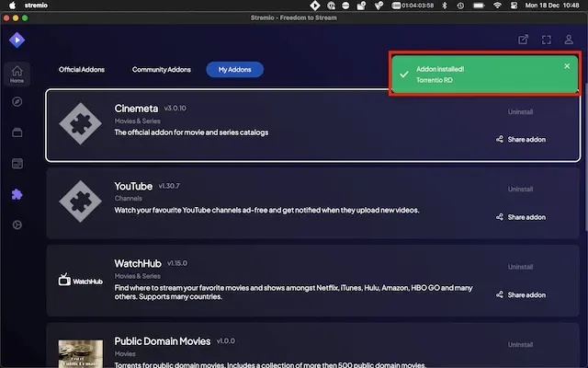
Task: Open Discover compass icon in sidebar
Action: tap(17, 102)
